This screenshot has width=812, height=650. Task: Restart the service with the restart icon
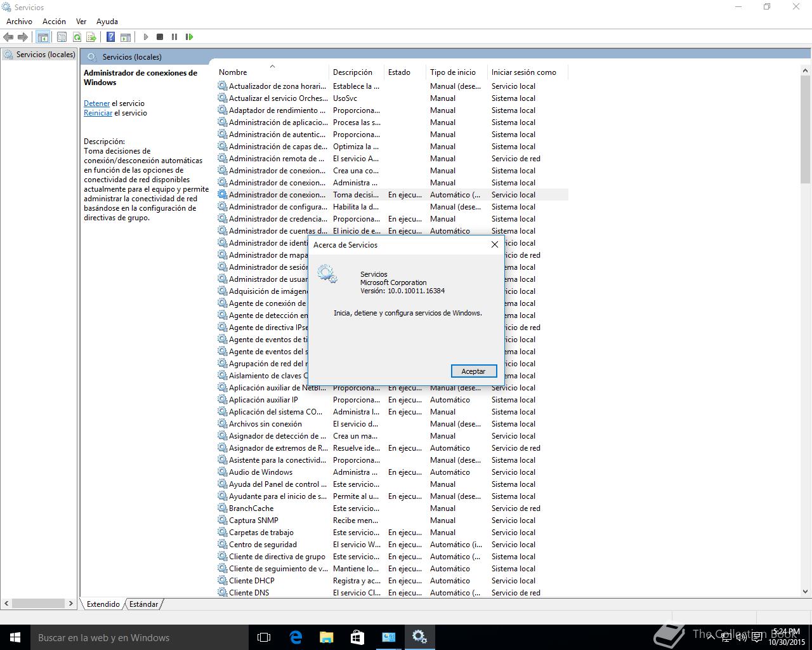pyautogui.click(x=189, y=37)
